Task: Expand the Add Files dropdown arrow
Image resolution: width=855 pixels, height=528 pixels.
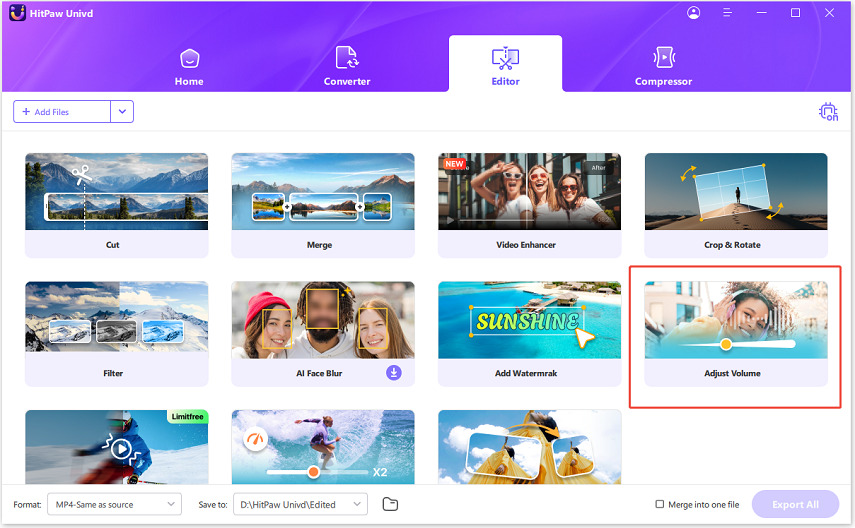Action: click(122, 112)
